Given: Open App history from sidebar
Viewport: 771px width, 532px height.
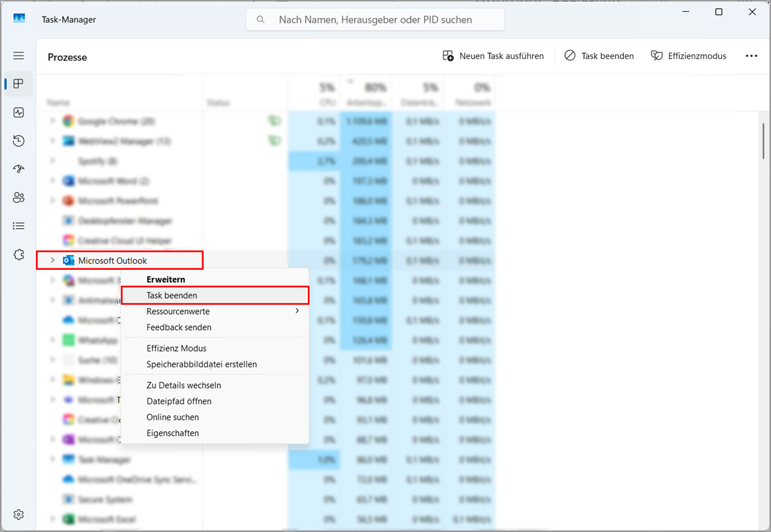Looking at the screenshot, I should (x=19, y=140).
